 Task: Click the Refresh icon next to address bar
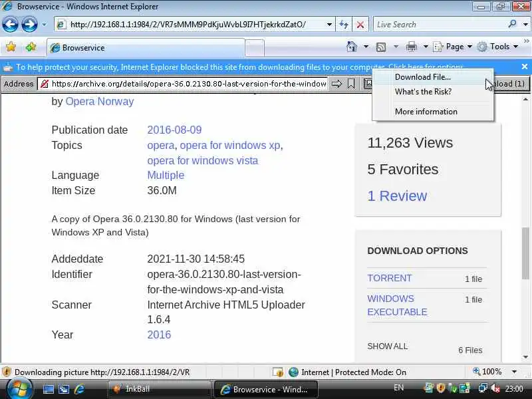coord(344,25)
